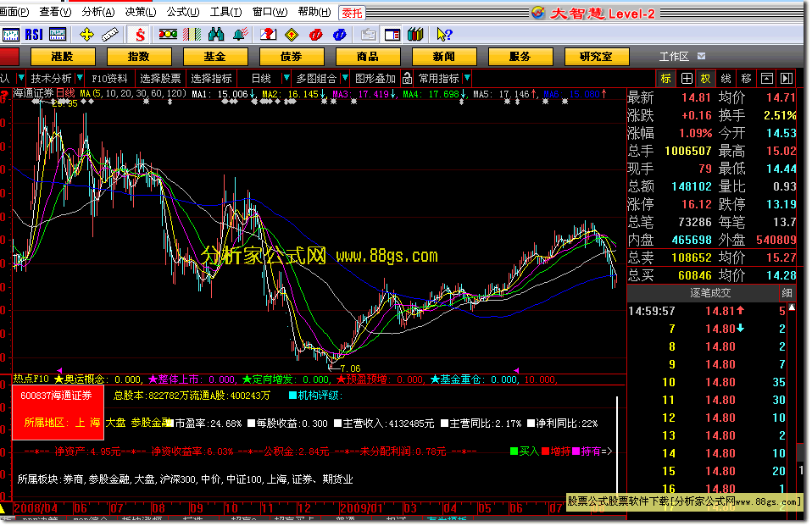Open the 查看(V) menu
This screenshot has width=812, height=526.
pos(55,12)
